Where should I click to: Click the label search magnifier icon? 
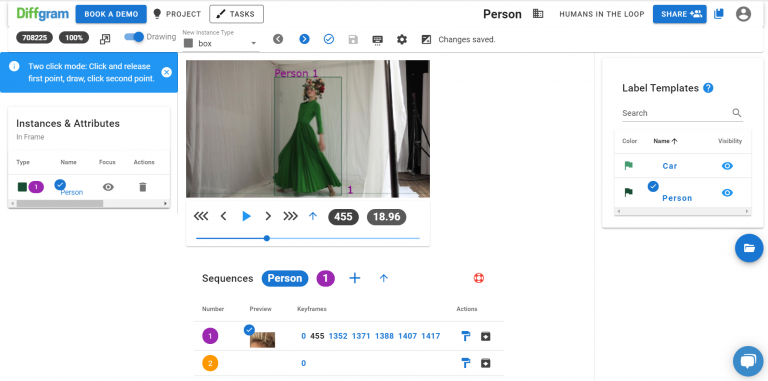[737, 113]
